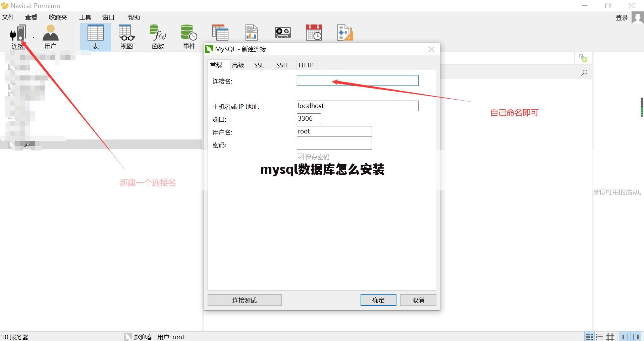The width and height of the screenshot is (644, 341).
Task: Click the Model diagram icon
Action: point(345,33)
